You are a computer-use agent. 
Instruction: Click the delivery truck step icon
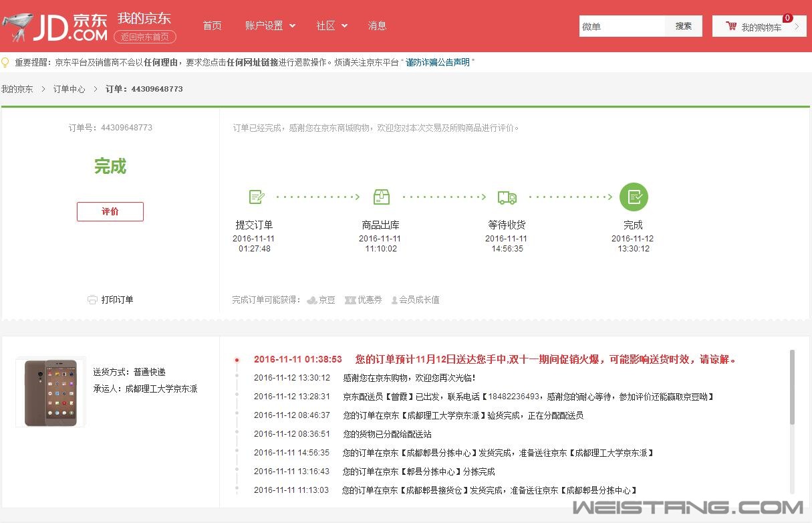coord(507,197)
